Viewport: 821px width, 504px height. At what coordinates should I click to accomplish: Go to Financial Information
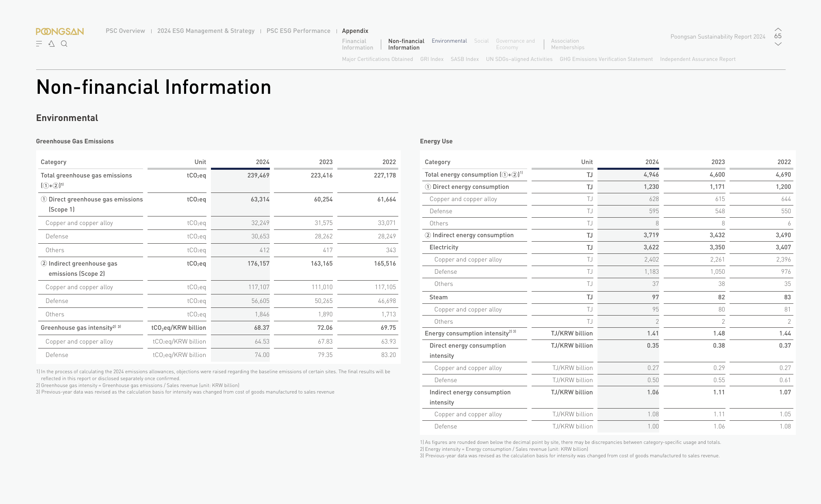pyautogui.click(x=358, y=44)
